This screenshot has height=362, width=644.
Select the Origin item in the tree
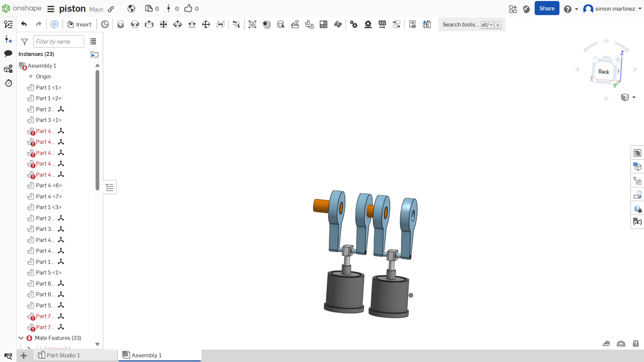click(x=43, y=76)
